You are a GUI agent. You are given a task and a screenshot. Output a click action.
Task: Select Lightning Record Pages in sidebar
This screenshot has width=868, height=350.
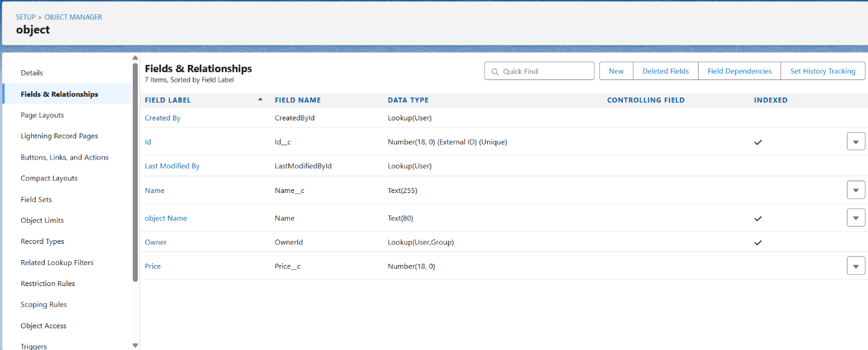pos(59,136)
